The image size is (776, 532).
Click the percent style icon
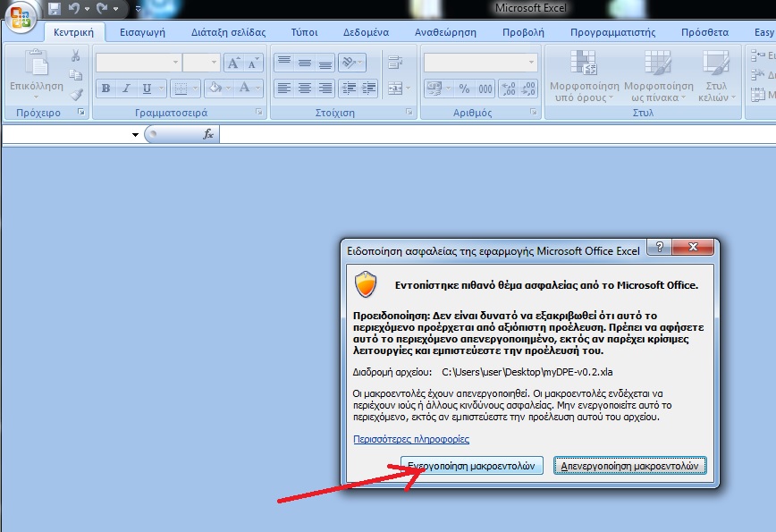click(x=464, y=89)
